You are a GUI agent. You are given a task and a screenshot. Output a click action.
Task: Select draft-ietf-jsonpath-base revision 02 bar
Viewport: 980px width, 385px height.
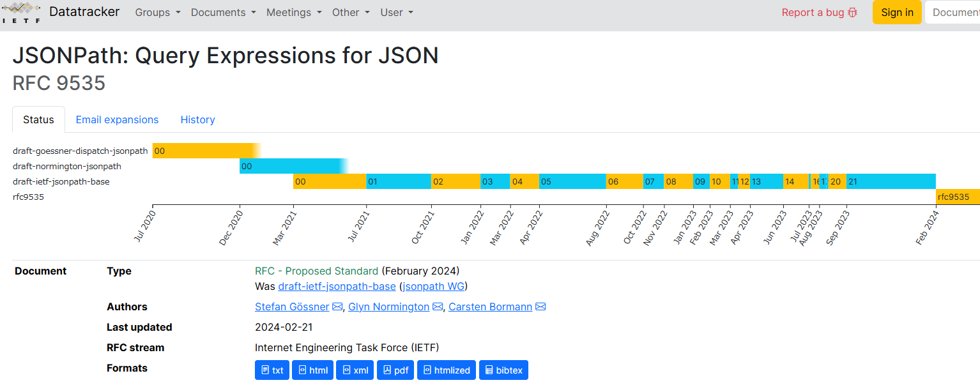(x=456, y=181)
